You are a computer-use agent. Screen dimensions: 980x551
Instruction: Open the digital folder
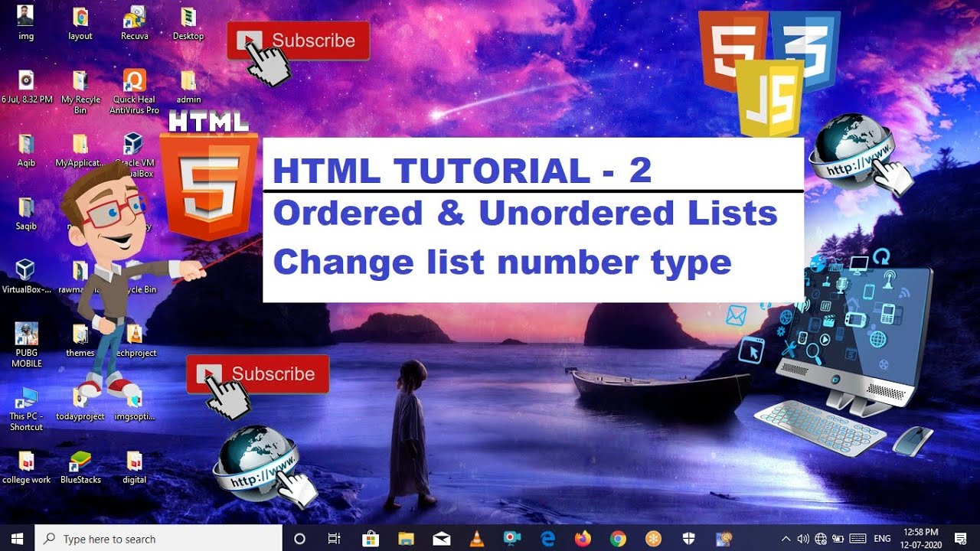[x=135, y=467]
